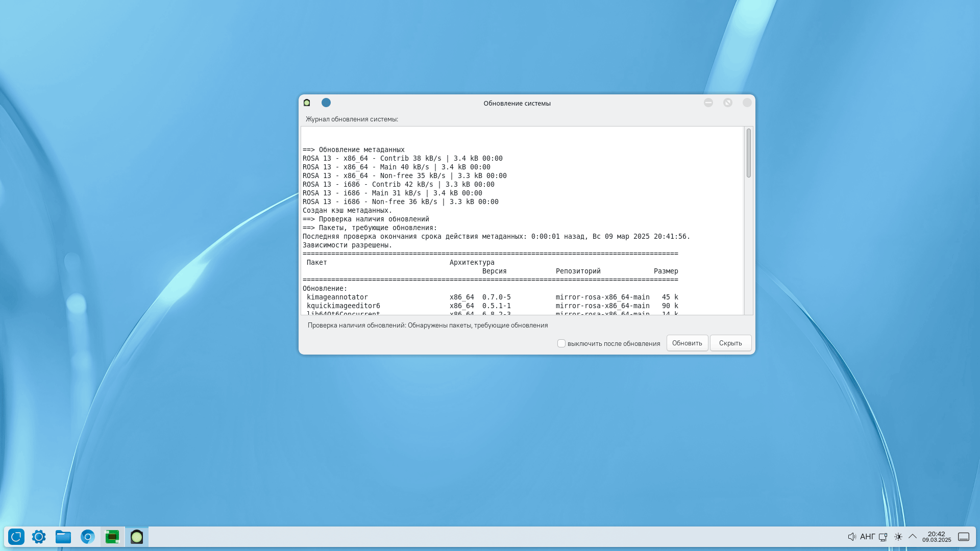
Task: Switch keyboard layout indicator АНГ
Action: point(867,537)
